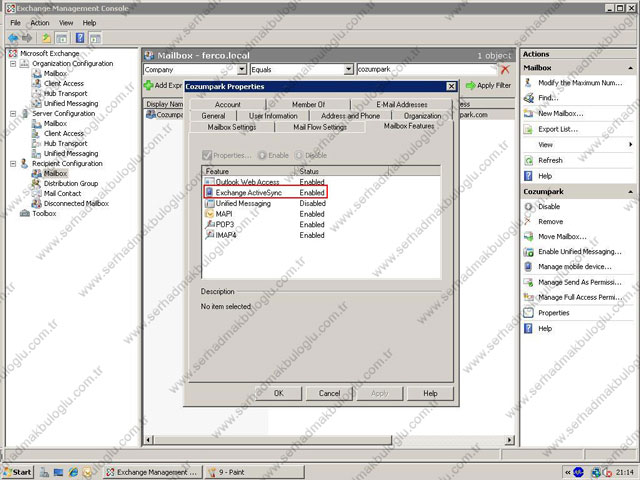Image resolution: width=640 pixels, height=480 pixels.
Task: Select Mail Contact in the tree
Action: point(62,193)
